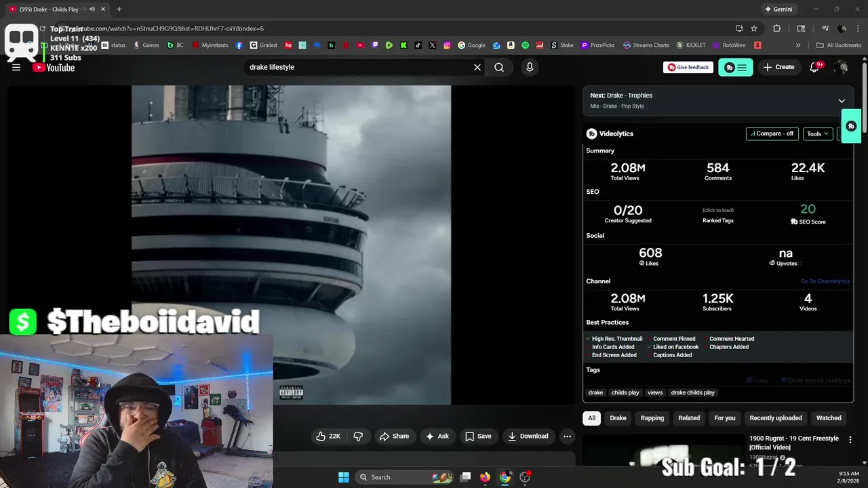
Task: Open the Streams Charts bookmark
Action: pyautogui.click(x=646, y=45)
